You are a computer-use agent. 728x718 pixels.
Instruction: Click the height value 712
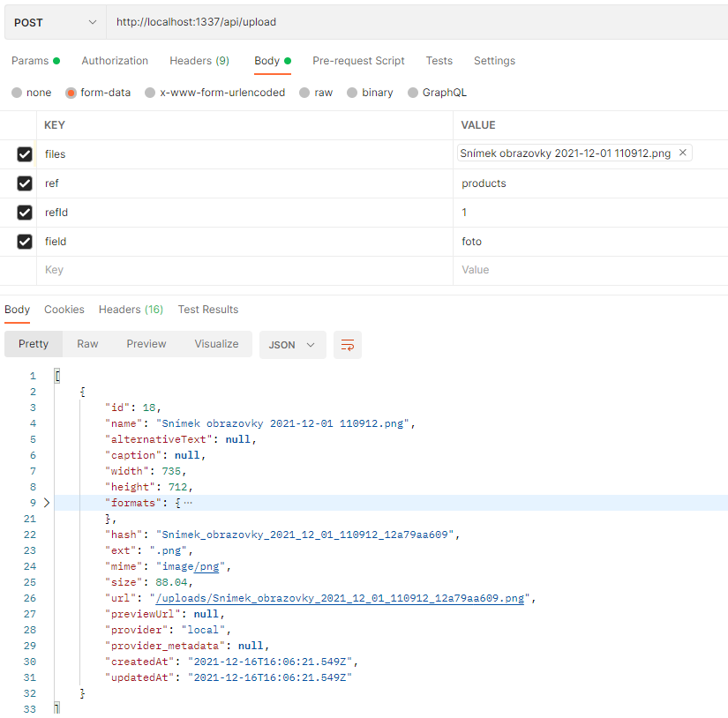[177, 487]
